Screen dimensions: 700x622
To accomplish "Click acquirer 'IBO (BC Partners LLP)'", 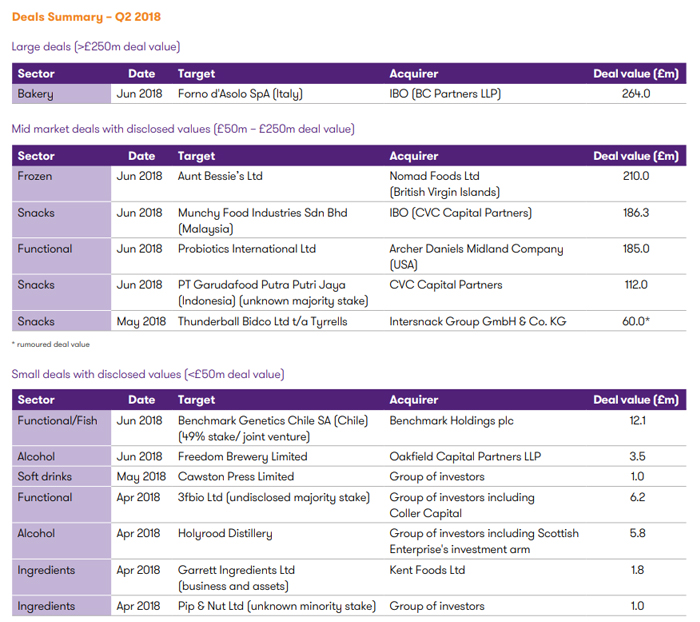I will [445, 94].
